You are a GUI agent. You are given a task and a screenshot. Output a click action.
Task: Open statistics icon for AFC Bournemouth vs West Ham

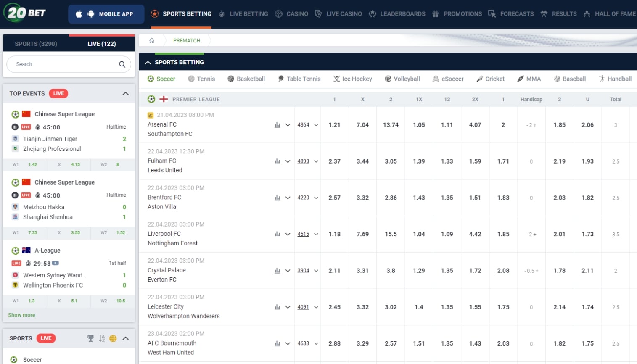click(278, 343)
